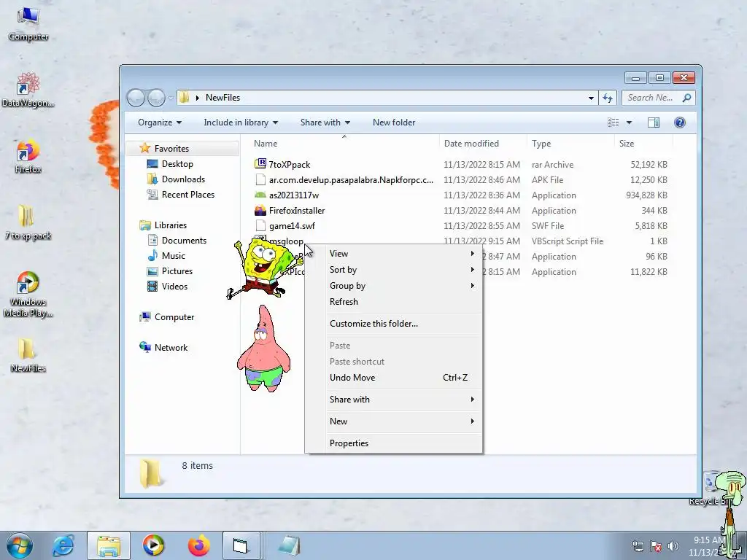Open the Windows Start button
The image size is (747, 560).
19,545
